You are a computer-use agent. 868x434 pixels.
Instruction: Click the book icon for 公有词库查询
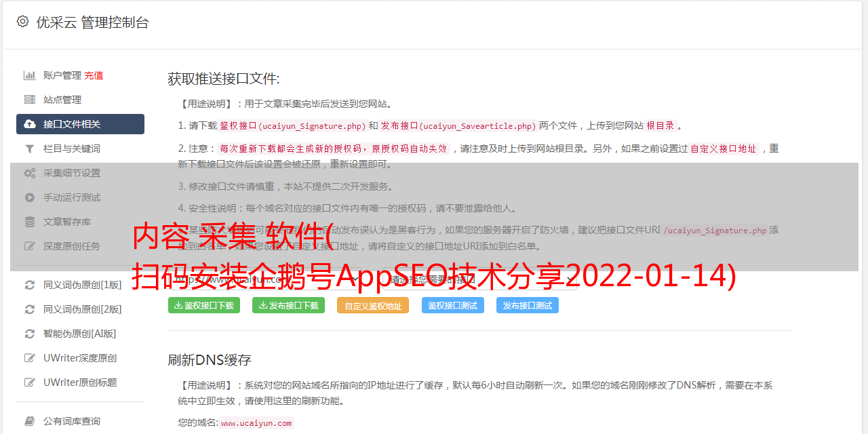[30, 421]
